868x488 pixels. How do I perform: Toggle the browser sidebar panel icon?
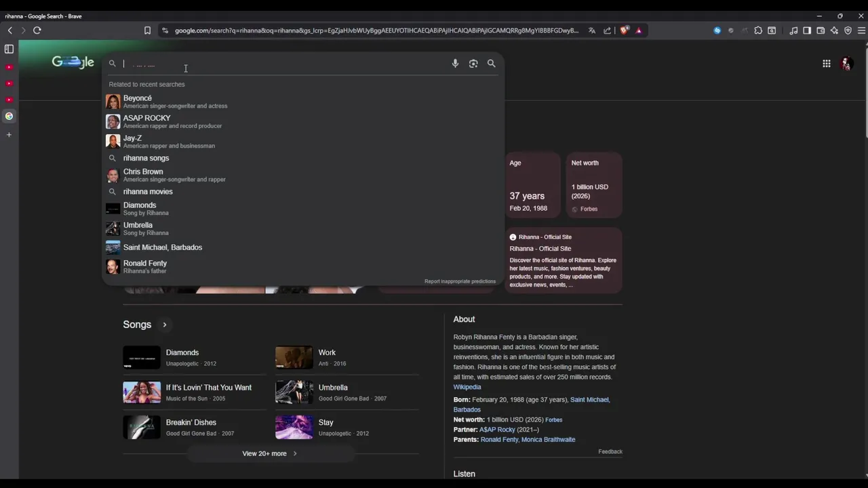click(x=807, y=30)
